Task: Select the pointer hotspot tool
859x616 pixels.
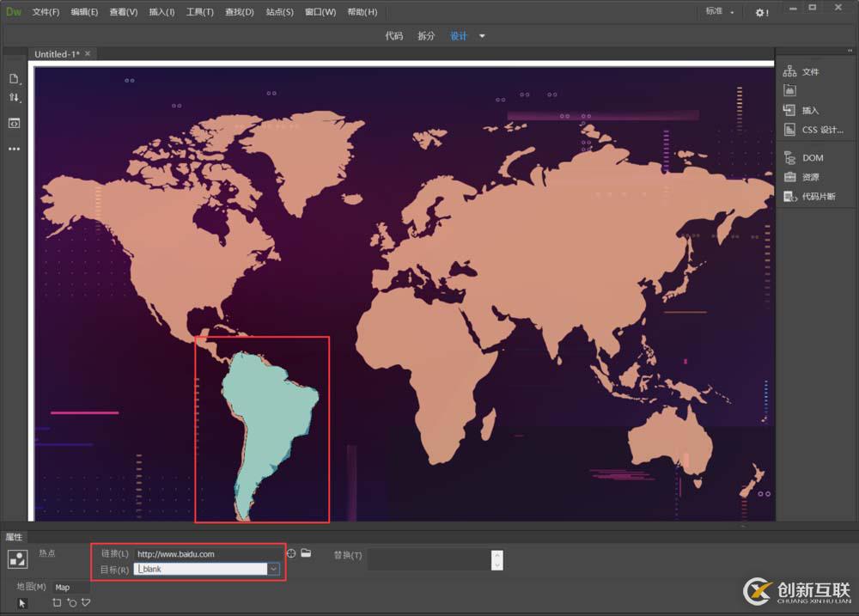Action: 22,603
